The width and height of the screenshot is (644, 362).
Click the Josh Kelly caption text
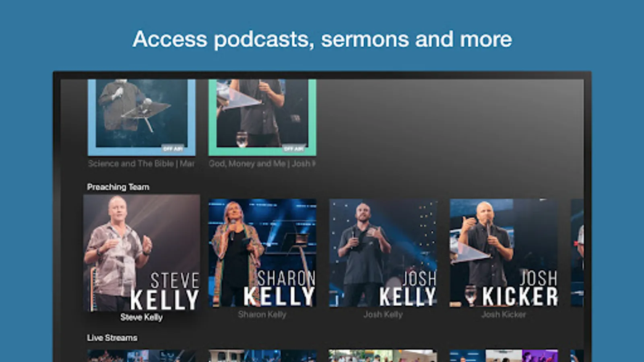click(383, 315)
